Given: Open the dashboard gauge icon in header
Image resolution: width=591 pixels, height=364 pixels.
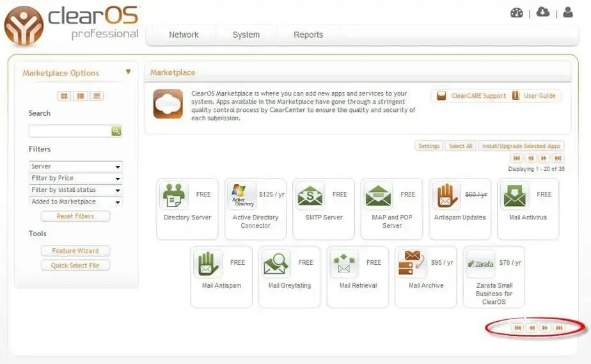Looking at the screenshot, I should (517, 13).
